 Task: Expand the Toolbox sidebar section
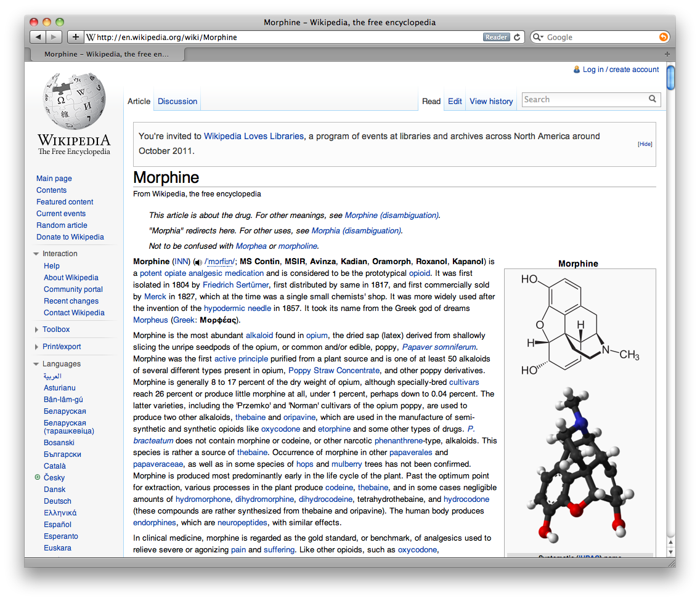click(x=36, y=329)
